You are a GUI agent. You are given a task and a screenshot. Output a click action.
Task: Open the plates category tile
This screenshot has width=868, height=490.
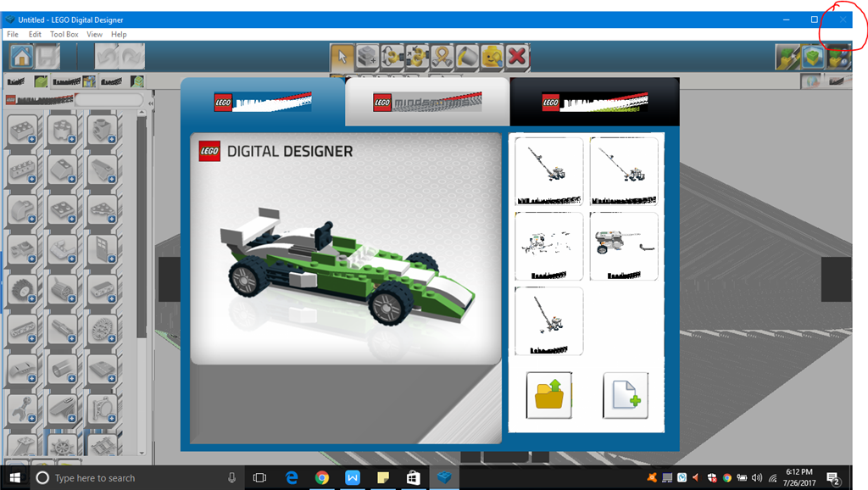[x=63, y=210]
